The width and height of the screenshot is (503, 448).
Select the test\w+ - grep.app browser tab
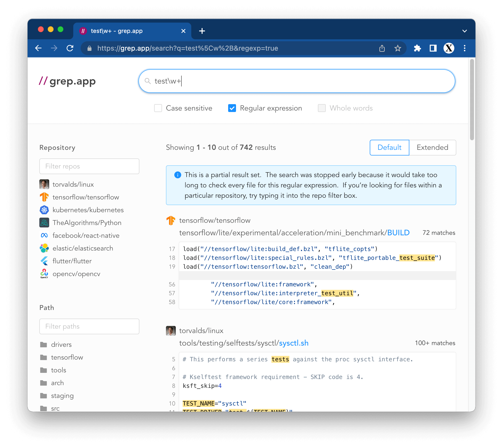tap(132, 31)
